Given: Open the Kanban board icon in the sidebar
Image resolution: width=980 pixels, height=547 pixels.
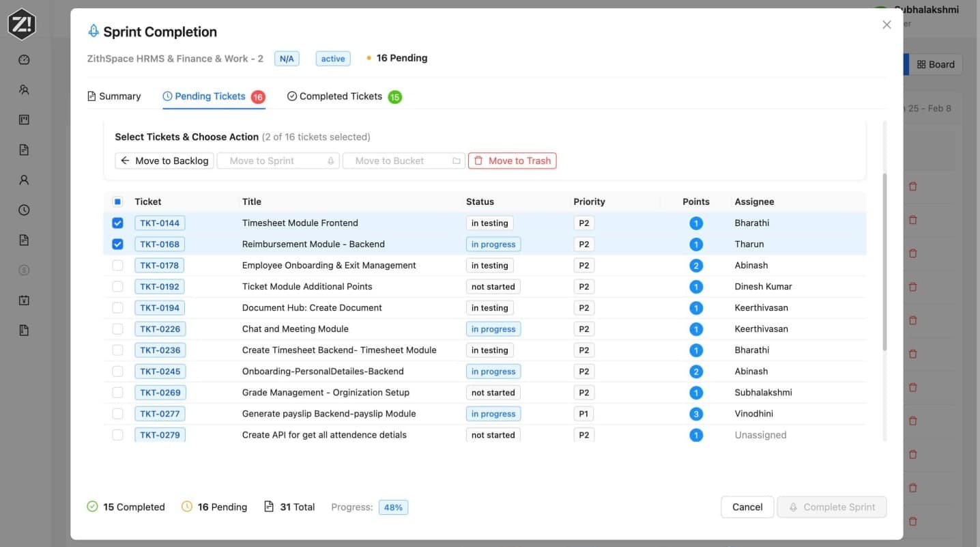Looking at the screenshot, I should click(x=24, y=120).
